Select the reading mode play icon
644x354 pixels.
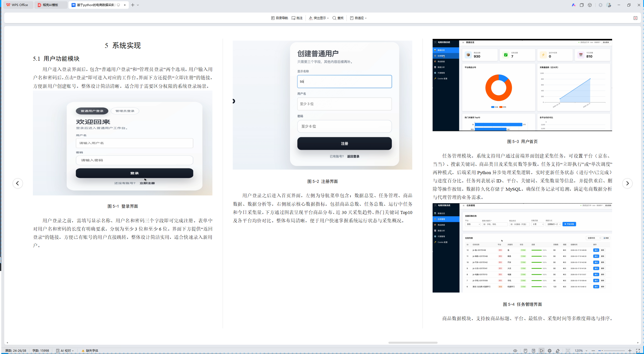point(542,350)
